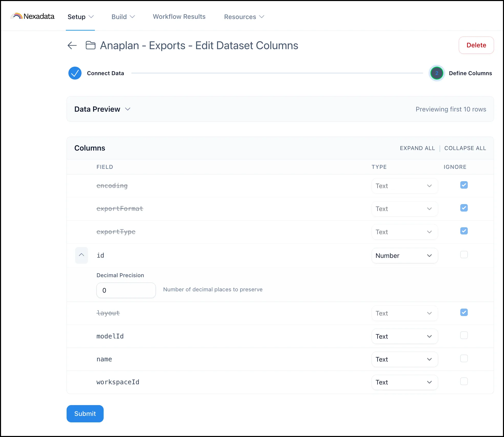Collapse the id row chevron
The height and width of the screenshot is (437, 504).
click(82, 255)
